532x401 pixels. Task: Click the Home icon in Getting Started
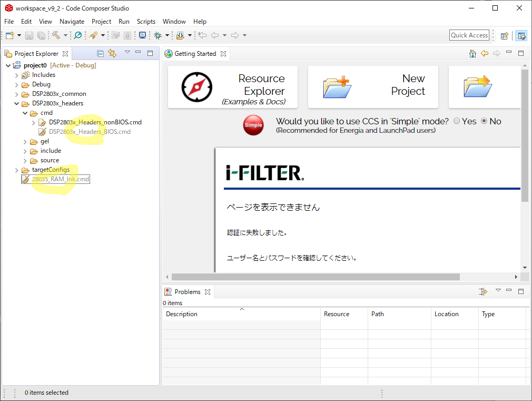472,53
